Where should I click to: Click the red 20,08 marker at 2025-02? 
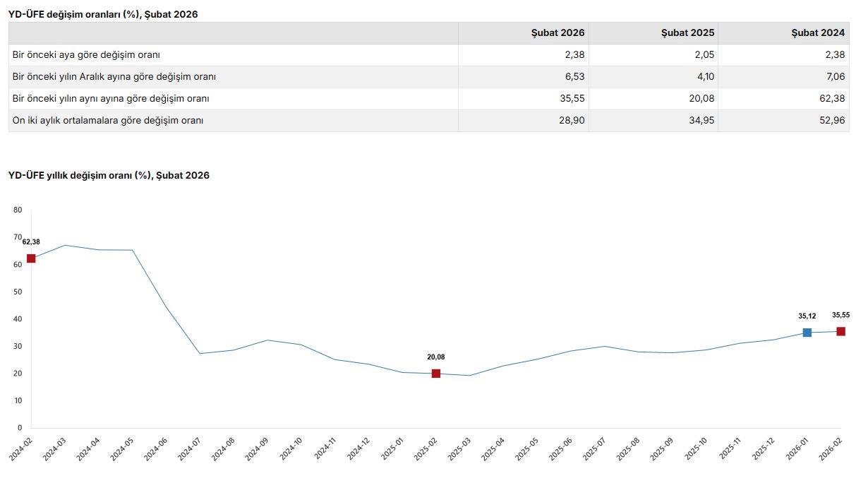pos(436,374)
